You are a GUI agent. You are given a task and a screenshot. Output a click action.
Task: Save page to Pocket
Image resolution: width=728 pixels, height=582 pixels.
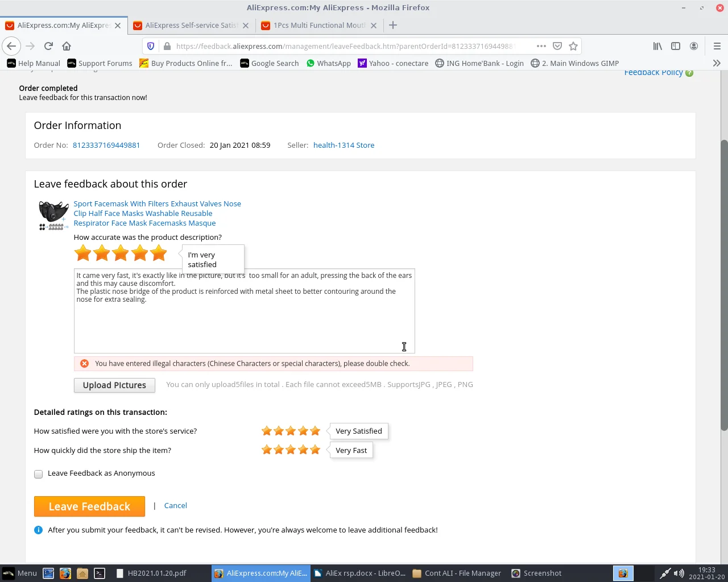pyautogui.click(x=557, y=46)
